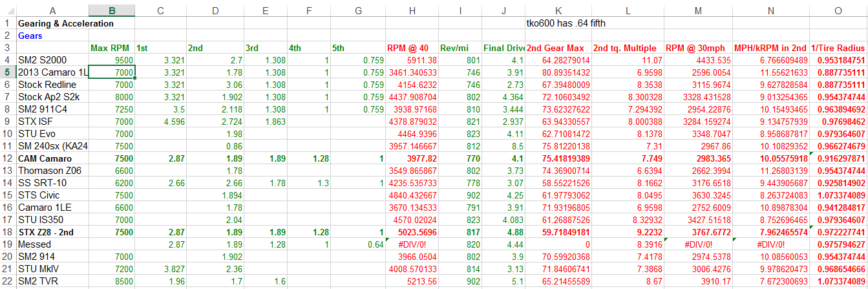Click Max RPM value 9500
The image size is (868, 289).
pos(112,60)
